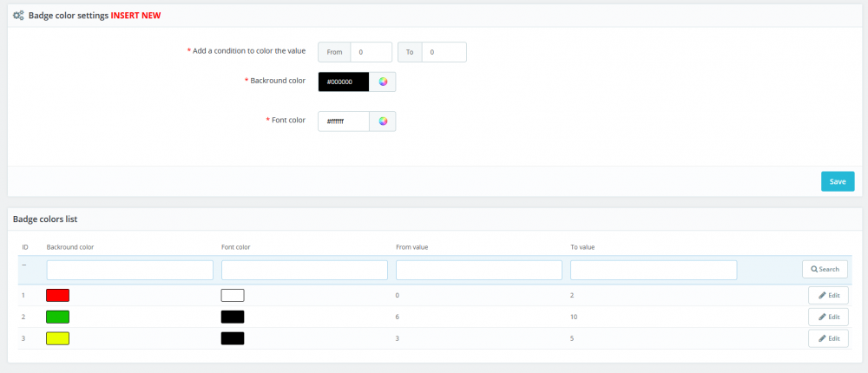The width and height of the screenshot is (868, 373).
Task: Click the Backround color filter input
Action: 130,270
